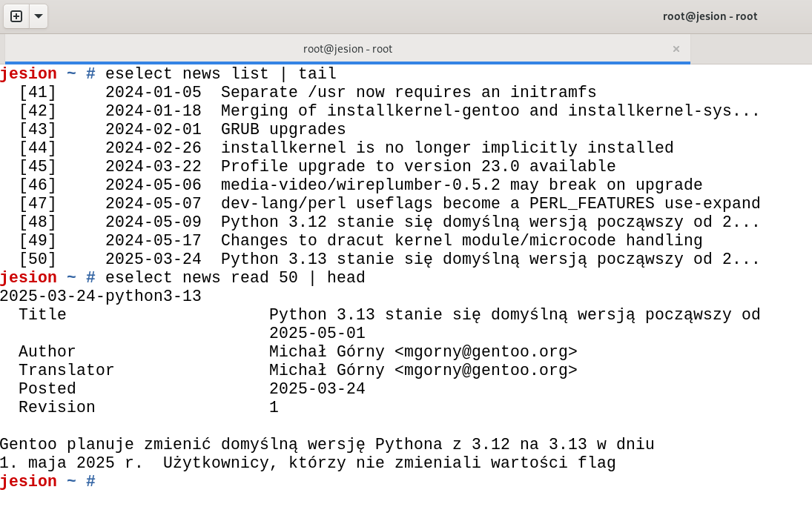Viewport: 812px width, 524px height.
Task: Click the last empty 'jesion ~ #' prompt
Action: (x=47, y=482)
